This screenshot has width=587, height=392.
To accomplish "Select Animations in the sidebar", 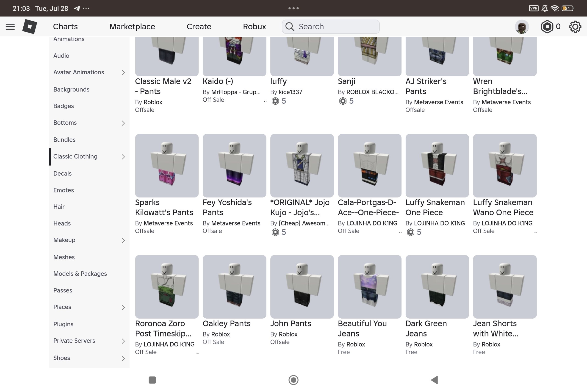I will [x=69, y=39].
